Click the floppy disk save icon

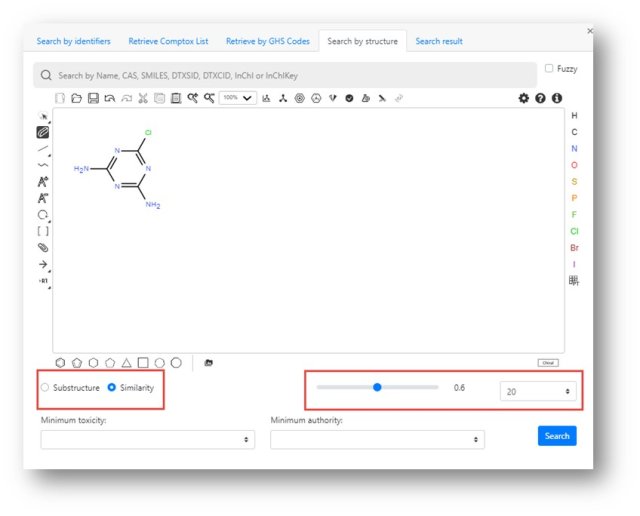[93, 98]
